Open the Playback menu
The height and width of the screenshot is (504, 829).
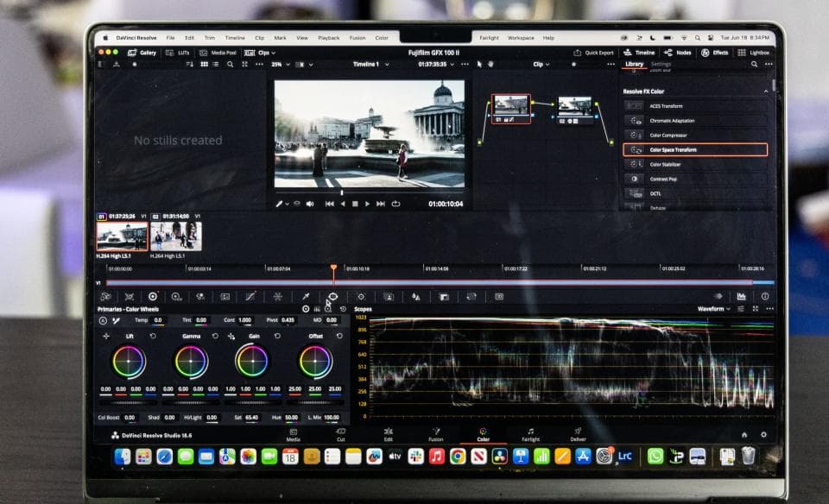(328, 38)
